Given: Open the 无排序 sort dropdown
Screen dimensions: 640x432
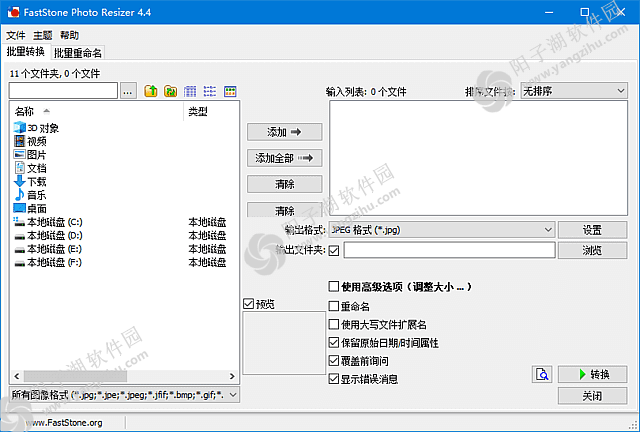Looking at the screenshot, I should tap(574, 91).
